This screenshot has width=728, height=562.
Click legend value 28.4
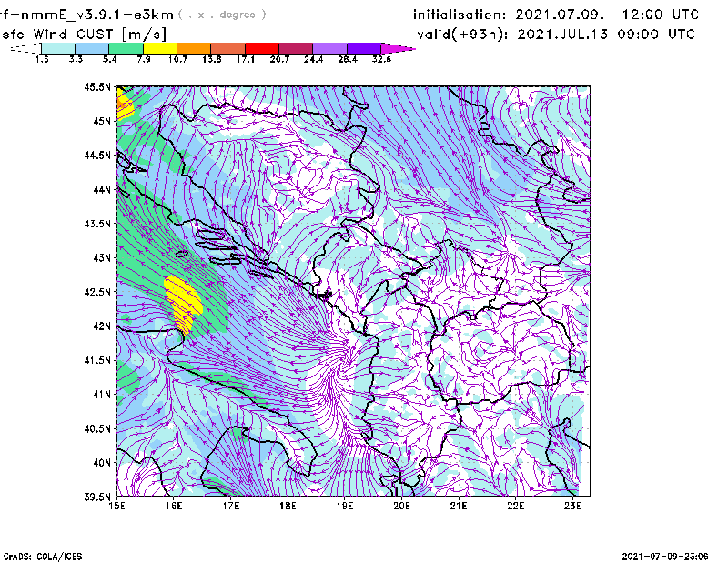(x=348, y=59)
